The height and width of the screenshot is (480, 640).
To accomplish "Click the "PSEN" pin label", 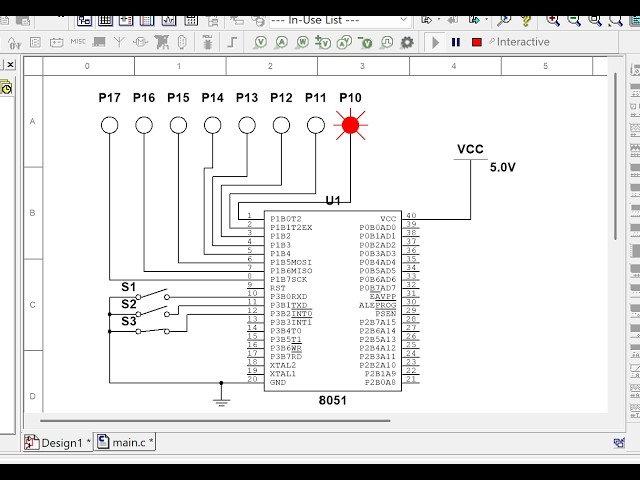I will pyautogui.click(x=386, y=313).
